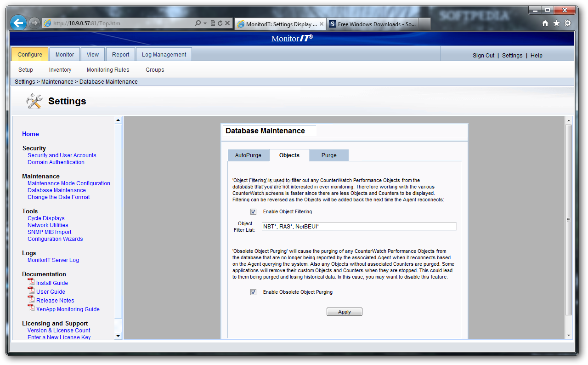
Task: Open the Monitor main tab
Action: pyautogui.click(x=65, y=55)
